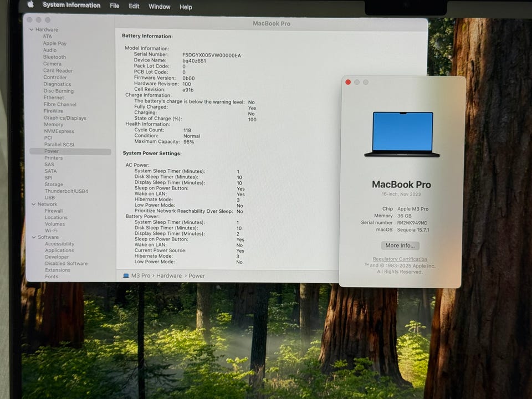The image size is (532, 399).
Task: Collapse the Software section in sidebar
Action: tap(33, 237)
